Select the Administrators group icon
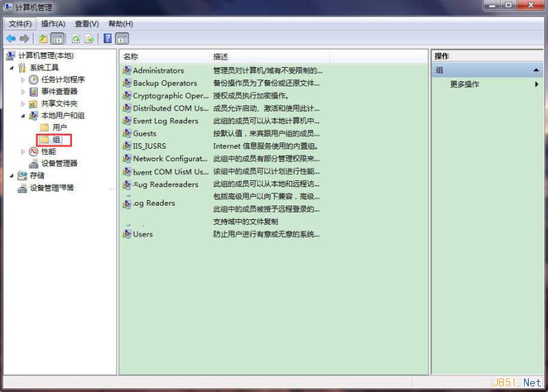This screenshot has height=392, width=548. (x=127, y=71)
